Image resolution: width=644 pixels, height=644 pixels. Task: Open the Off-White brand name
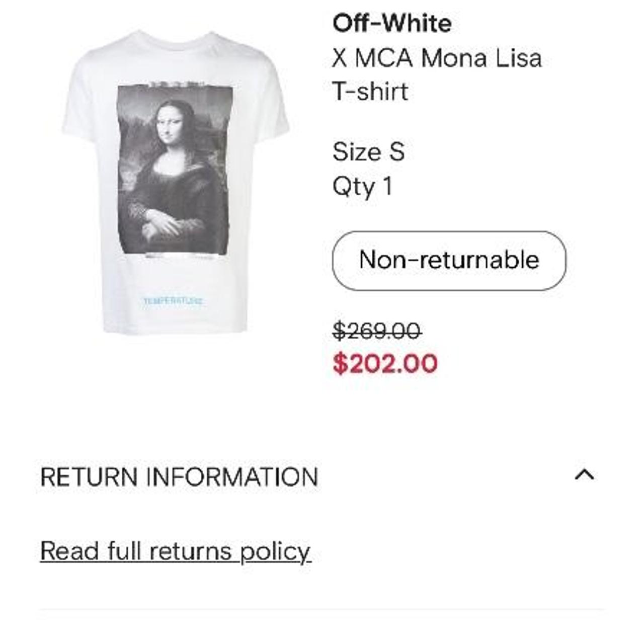coord(391,23)
